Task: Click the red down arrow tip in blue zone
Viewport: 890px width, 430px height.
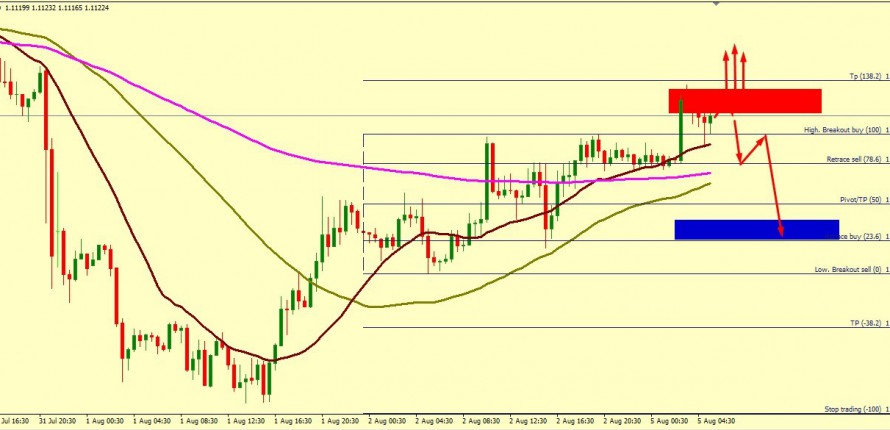Action: (780, 234)
